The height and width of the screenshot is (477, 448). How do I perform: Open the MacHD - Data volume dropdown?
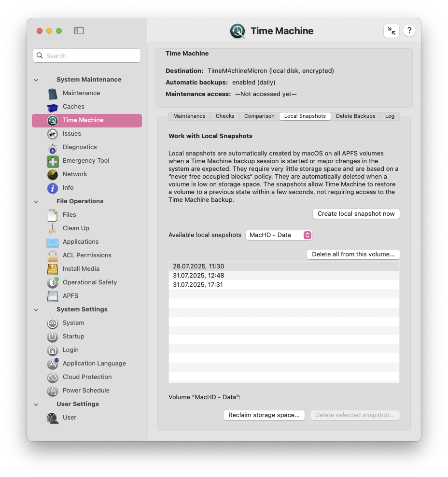[x=279, y=235]
